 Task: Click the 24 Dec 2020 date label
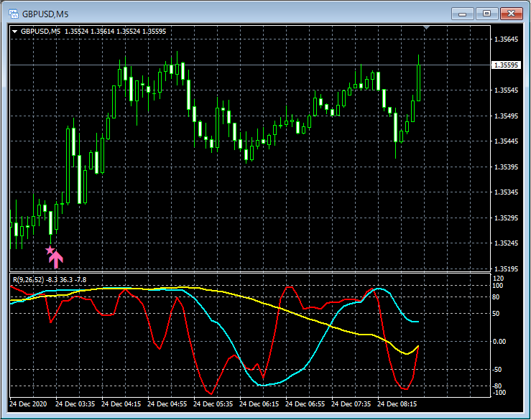coord(32,403)
